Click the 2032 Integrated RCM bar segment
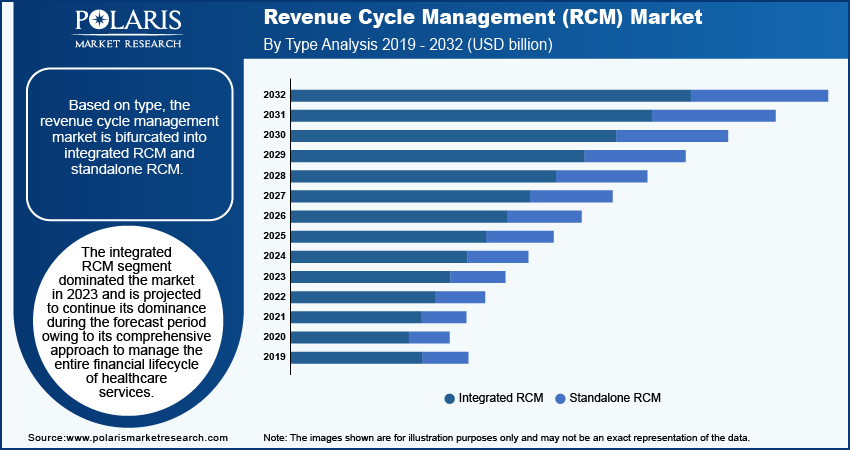The width and height of the screenshot is (850, 450). coord(491,95)
